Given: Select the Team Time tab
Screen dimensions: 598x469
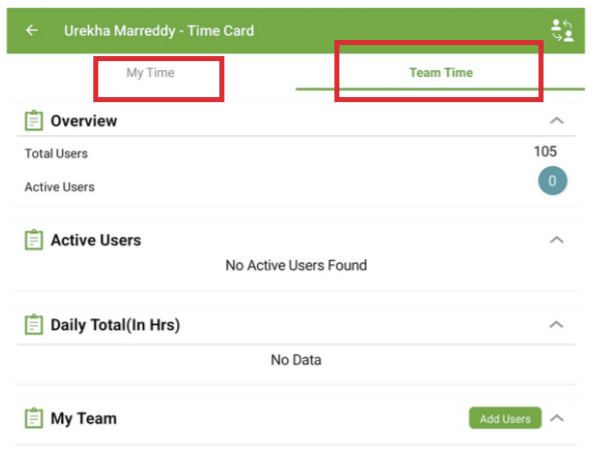Looking at the screenshot, I should point(441,72).
